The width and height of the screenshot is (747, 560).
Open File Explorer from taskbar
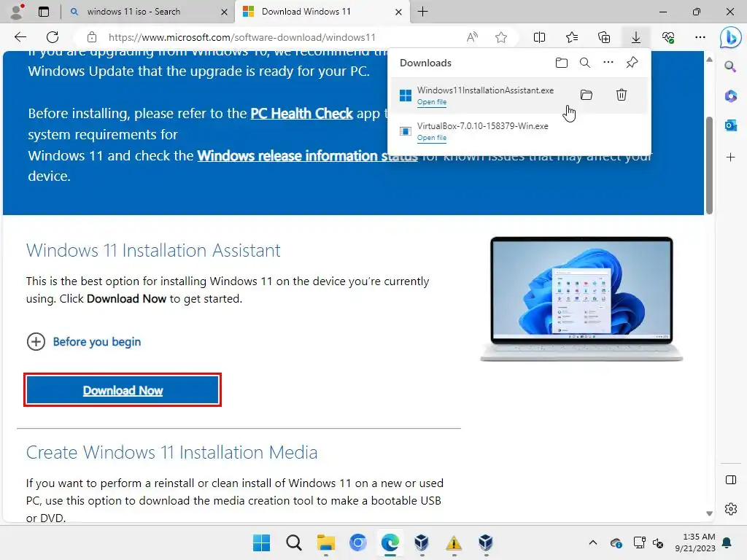point(326,542)
